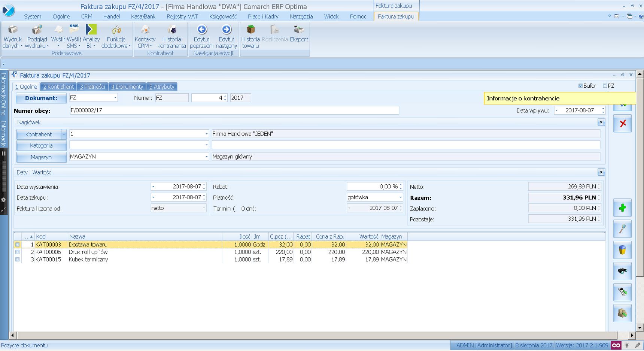Check row KAT00015 checkbox
This screenshot has height=351, width=644.
tap(17, 260)
